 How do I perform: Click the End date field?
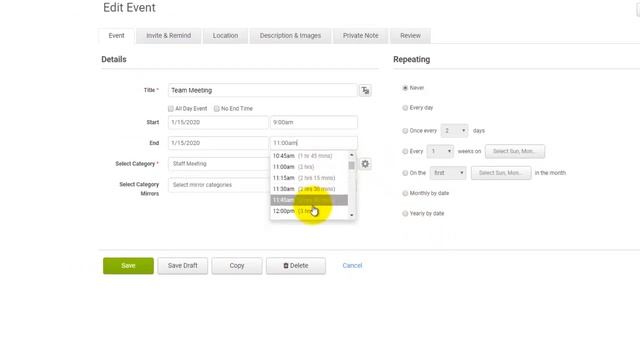(218, 143)
